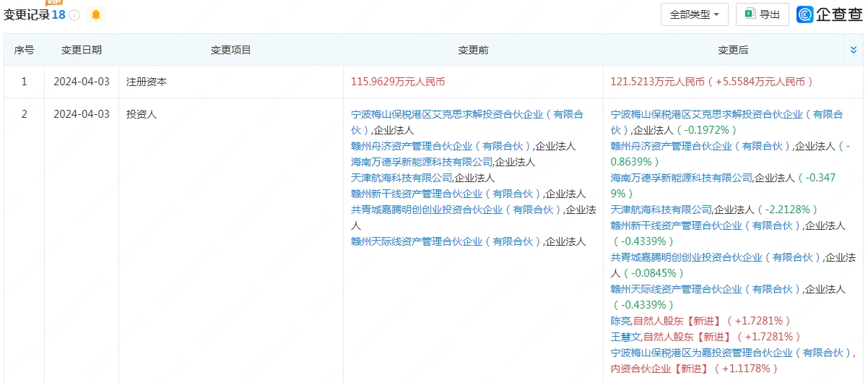The image size is (868, 383).
Task: Open 共青城嘉腾明创创业投资 link in 变更后 column
Action: tap(716, 257)
